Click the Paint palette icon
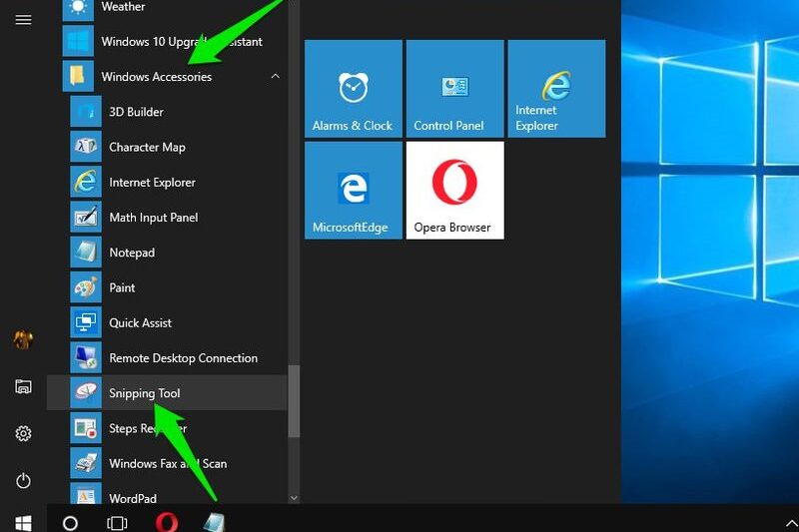799x532 pixels. 86,287
